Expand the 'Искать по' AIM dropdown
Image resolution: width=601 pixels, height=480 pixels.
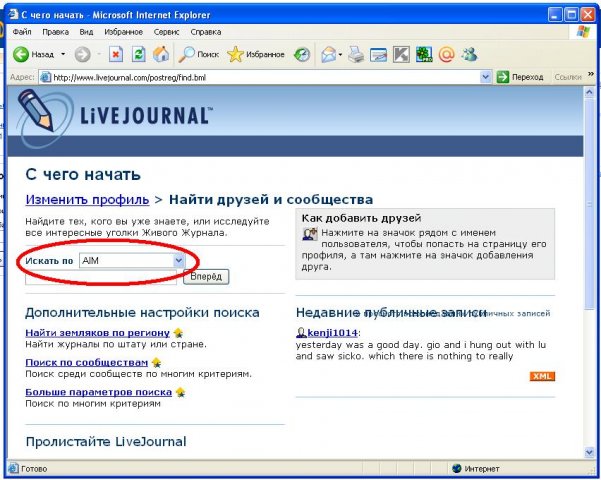point(179,260)
